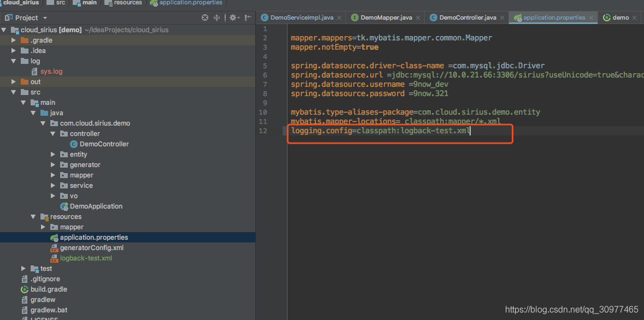Expand the generator package
Image resolution: width=644 pixels, height=320 pixels.
[53, 165]
